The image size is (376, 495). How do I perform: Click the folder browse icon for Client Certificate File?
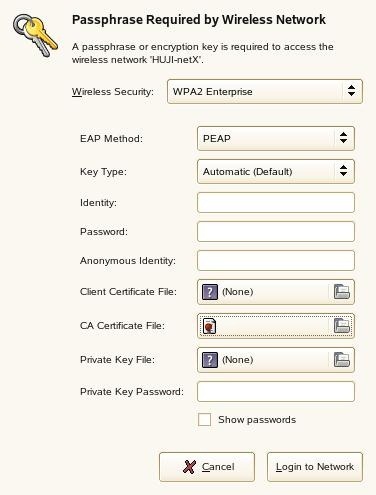(342, 292)
